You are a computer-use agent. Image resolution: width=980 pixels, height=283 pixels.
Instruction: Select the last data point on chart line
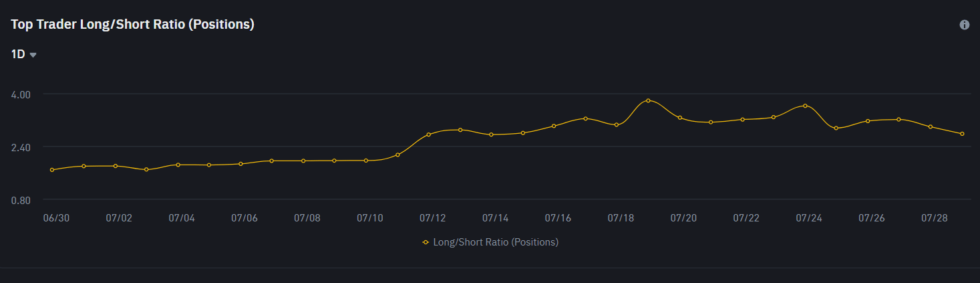962,134
